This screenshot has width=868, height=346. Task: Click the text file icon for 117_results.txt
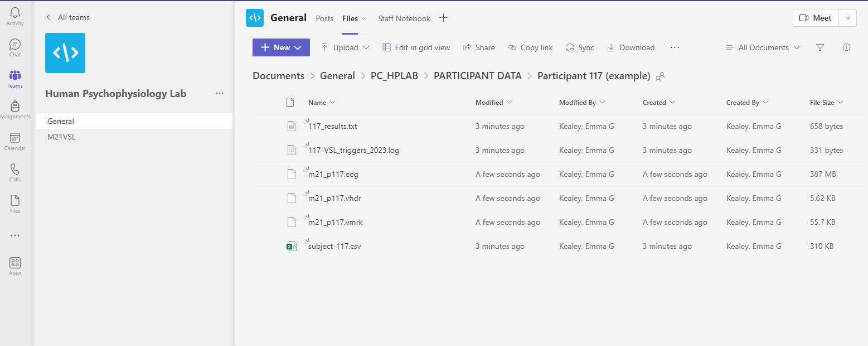pos(291,126)
